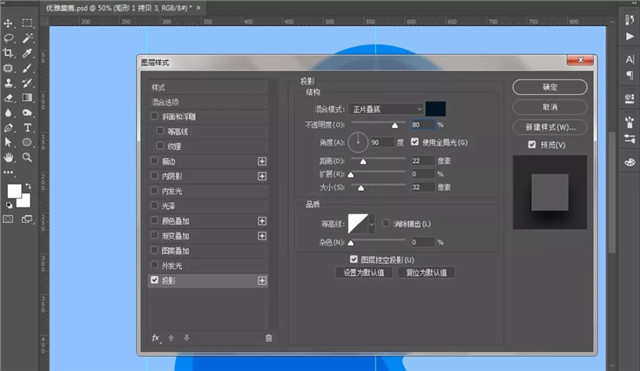
Task: Enable the 内阴影 style checkbox
Action: (154, 176)
